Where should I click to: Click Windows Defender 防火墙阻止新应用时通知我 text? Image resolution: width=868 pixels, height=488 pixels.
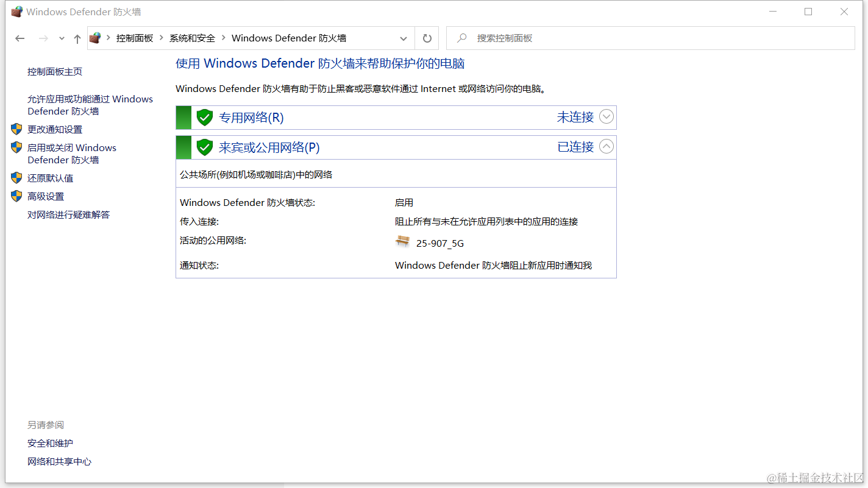click(494, 265)
